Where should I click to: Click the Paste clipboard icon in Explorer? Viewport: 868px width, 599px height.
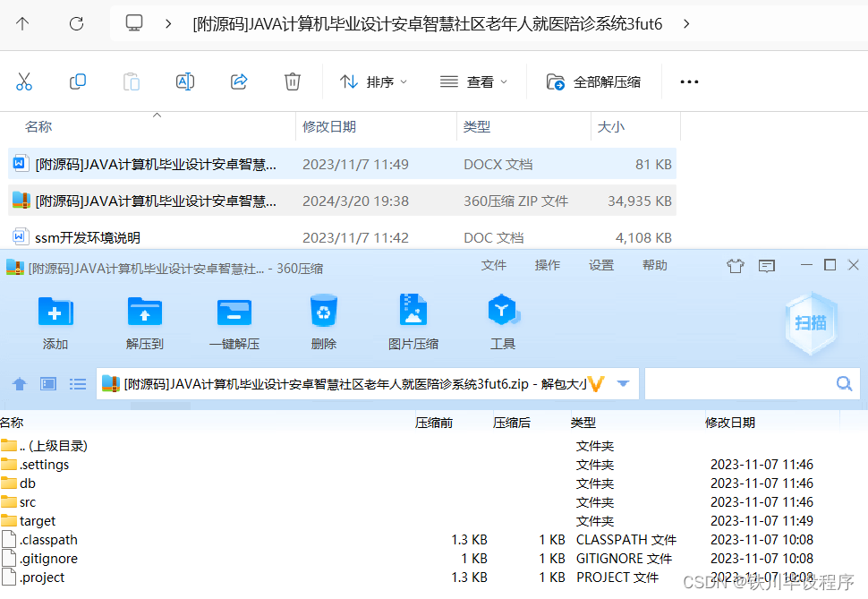(x=132, y=81)
